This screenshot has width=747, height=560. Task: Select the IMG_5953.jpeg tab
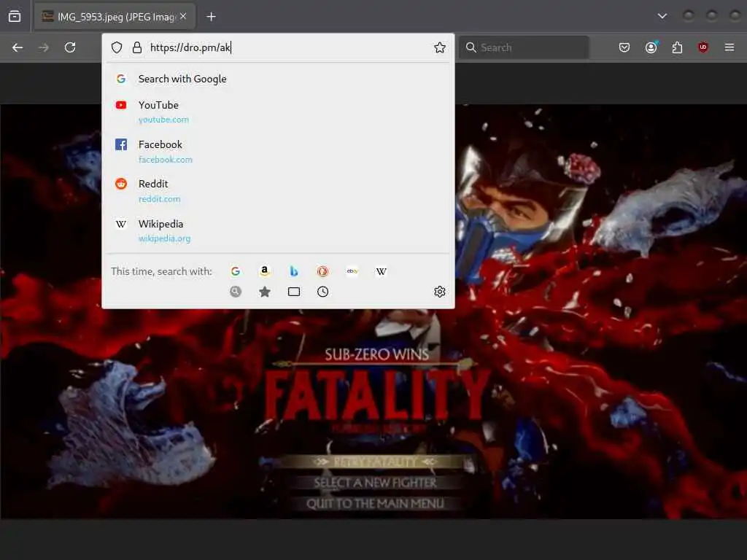[115, 17]
